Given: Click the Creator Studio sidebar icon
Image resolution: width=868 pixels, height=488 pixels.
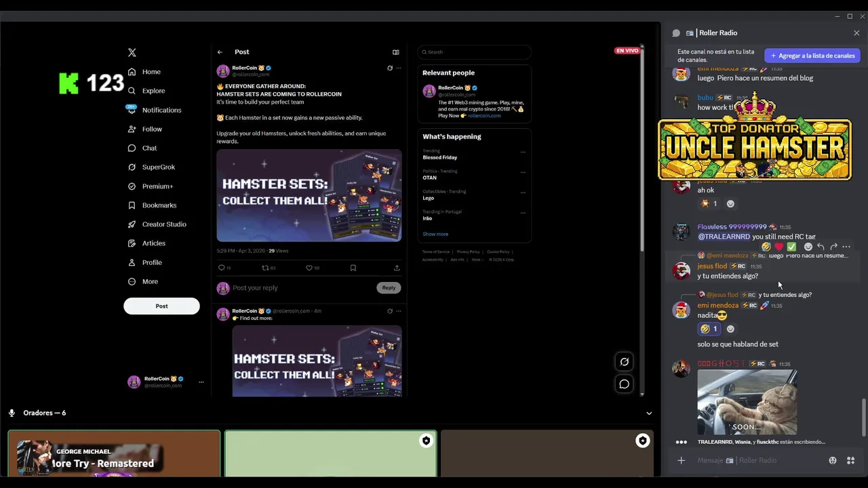Looking at the screenshot, I should click(x=132, y=224).
